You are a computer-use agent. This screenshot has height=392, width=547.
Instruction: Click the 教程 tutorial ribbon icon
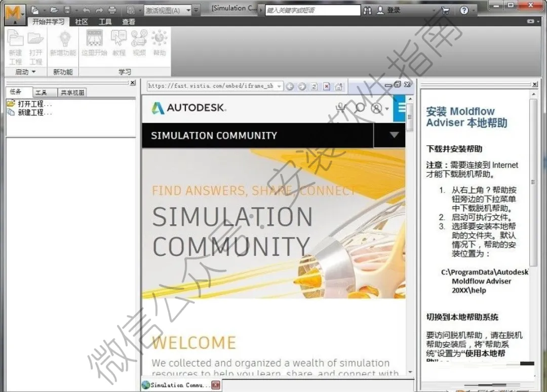coord(119,38)
